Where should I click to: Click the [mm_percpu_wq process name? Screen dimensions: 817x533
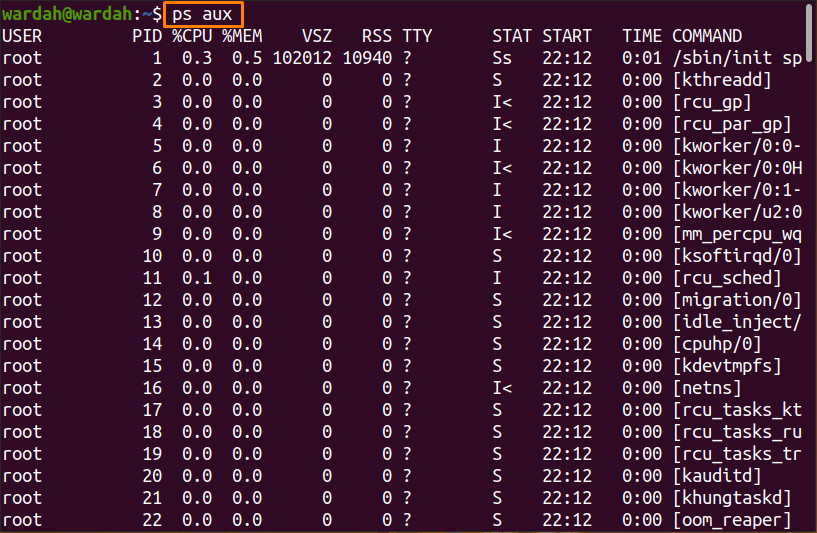click(x=737, y=234)
